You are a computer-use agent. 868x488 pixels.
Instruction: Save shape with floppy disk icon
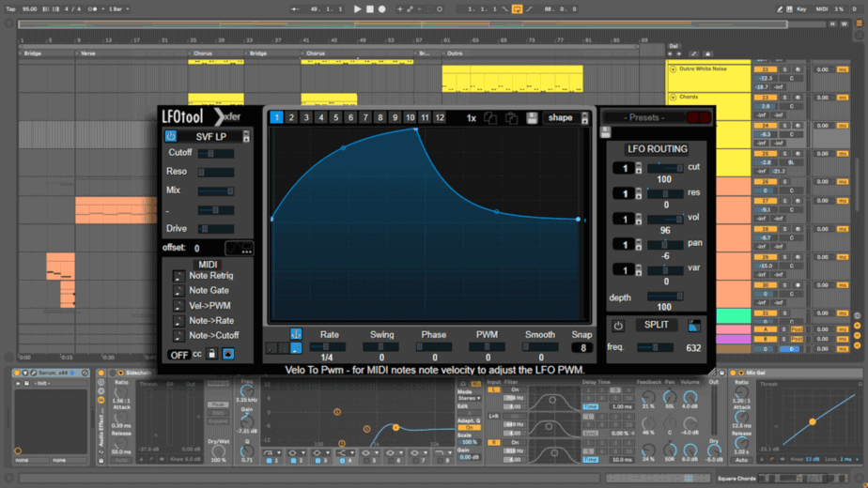(x=532, y=118)
